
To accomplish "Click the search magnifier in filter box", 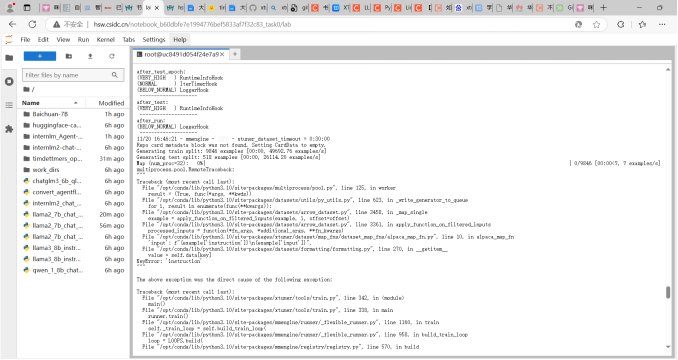I will point(115,75).
